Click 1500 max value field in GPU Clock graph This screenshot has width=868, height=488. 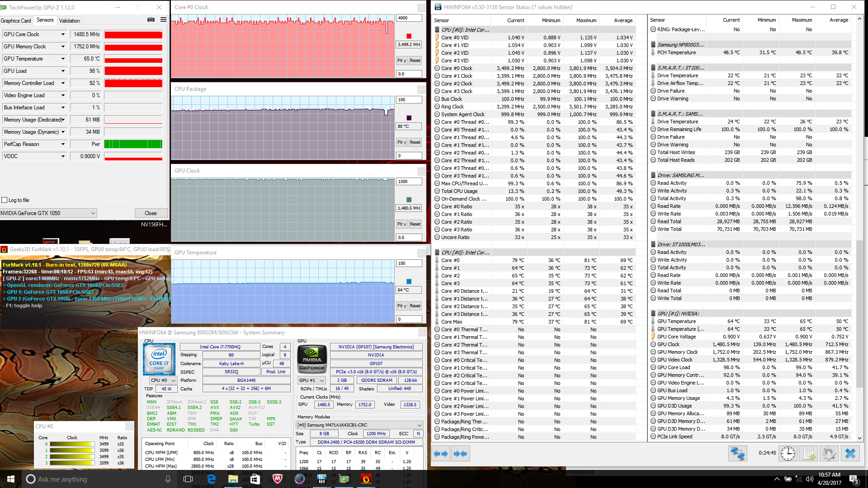[409, 182]
